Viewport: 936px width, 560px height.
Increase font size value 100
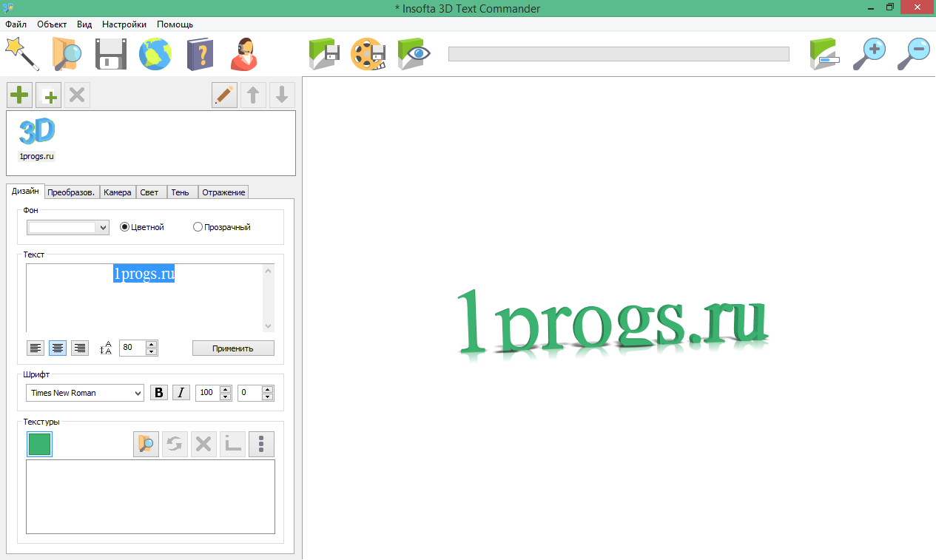226,389
